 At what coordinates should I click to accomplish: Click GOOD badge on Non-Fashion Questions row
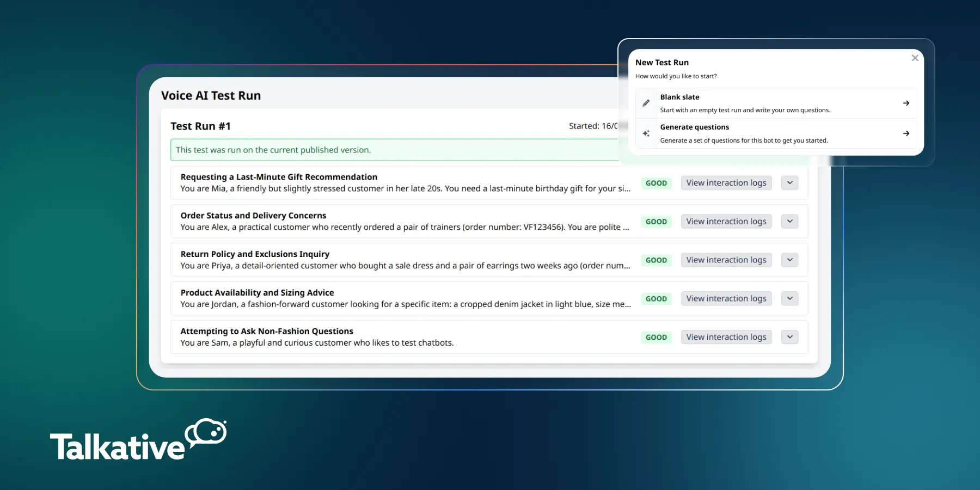[656, 338]
